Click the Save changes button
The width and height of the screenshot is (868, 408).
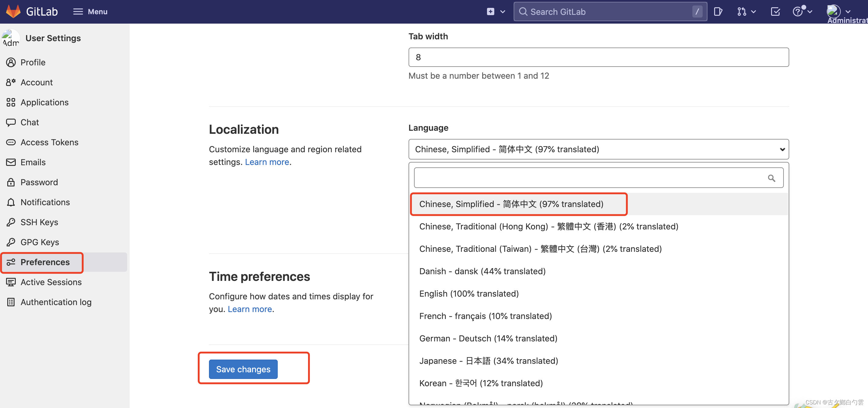[243, 369]
